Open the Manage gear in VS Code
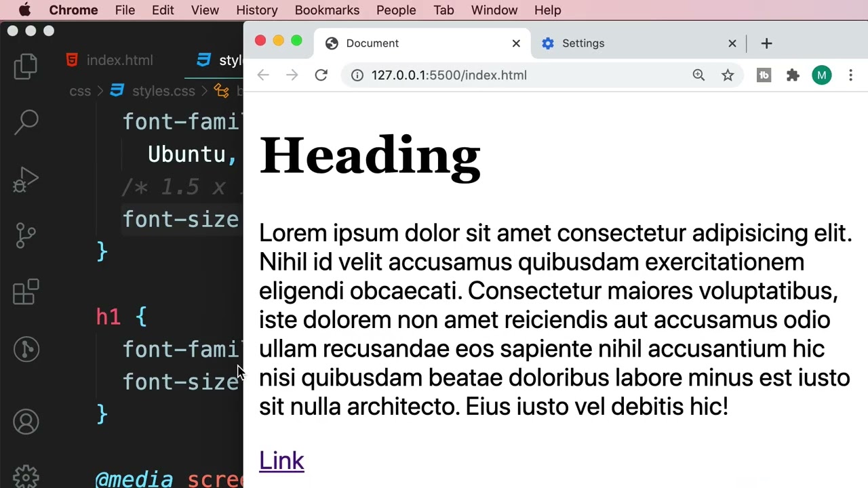The width and height of the screenshot is (868, 488). (x=26, y=476)
